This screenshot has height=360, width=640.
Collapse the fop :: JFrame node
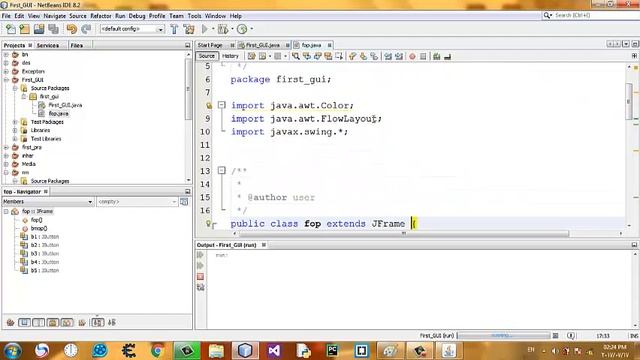(x=6, y=211)
